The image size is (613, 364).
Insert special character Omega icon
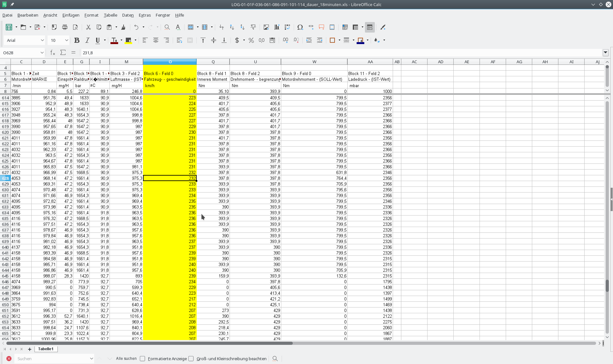click(300, 27)
